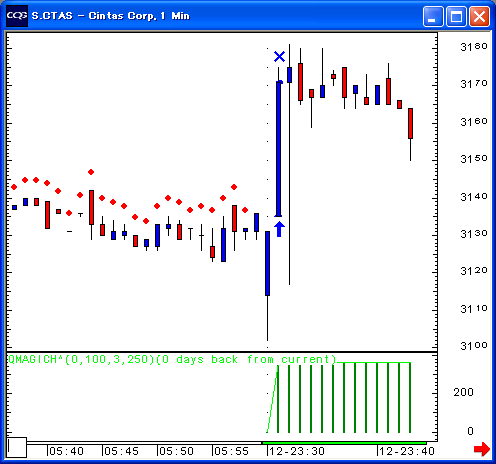The width and height of the screenshot is (496, 464).
Task: Click the tall blue breakout candlestick
Action: coord(279,149)
